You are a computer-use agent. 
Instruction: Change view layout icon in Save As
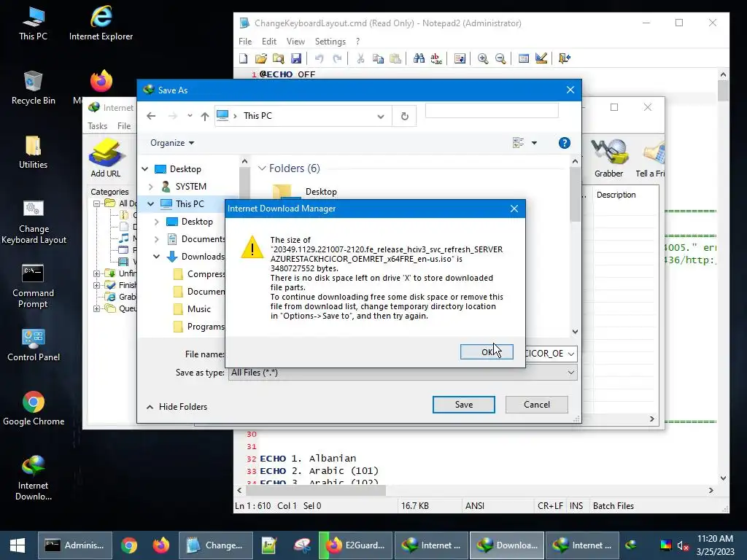(x=519, y=142)
